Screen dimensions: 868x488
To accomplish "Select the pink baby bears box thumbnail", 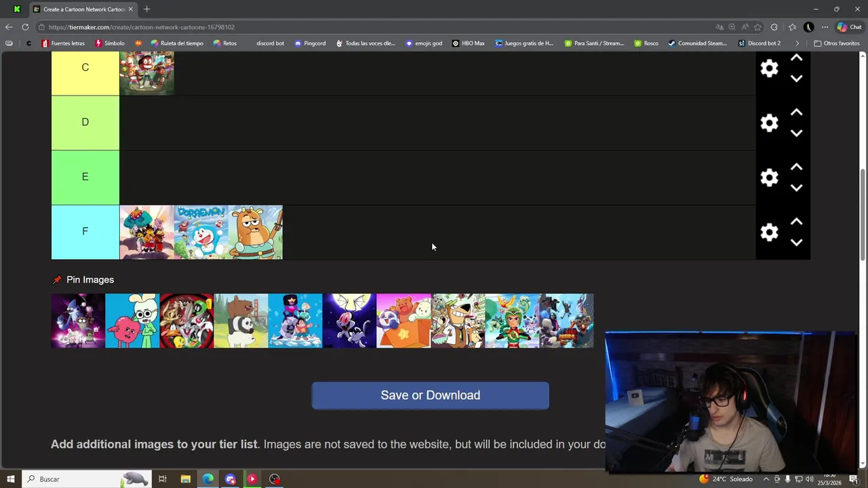I will [x=403, y=321].
